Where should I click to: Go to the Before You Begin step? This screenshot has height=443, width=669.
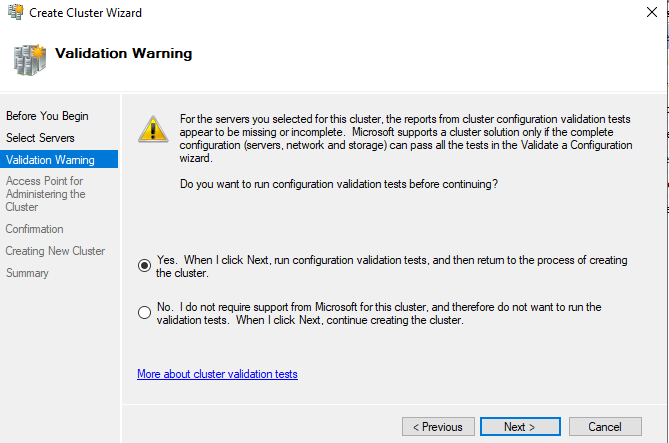point(47,116)
